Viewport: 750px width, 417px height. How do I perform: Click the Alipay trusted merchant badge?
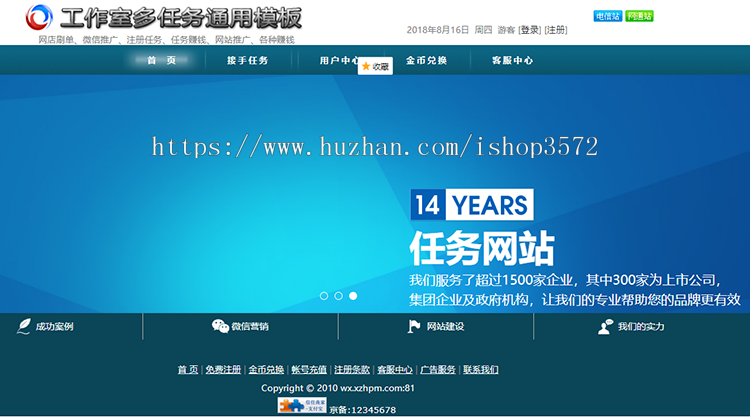point(302,406)
